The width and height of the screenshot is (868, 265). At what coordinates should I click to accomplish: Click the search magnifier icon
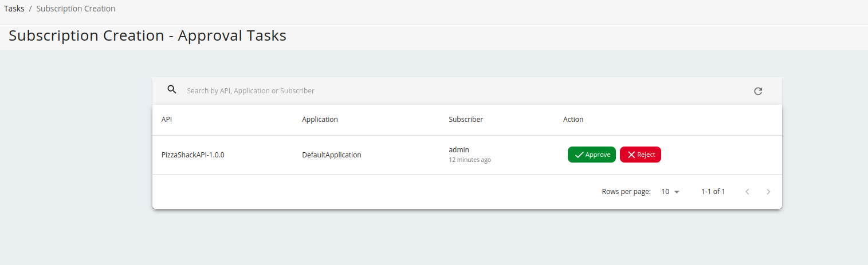(172, 89)
